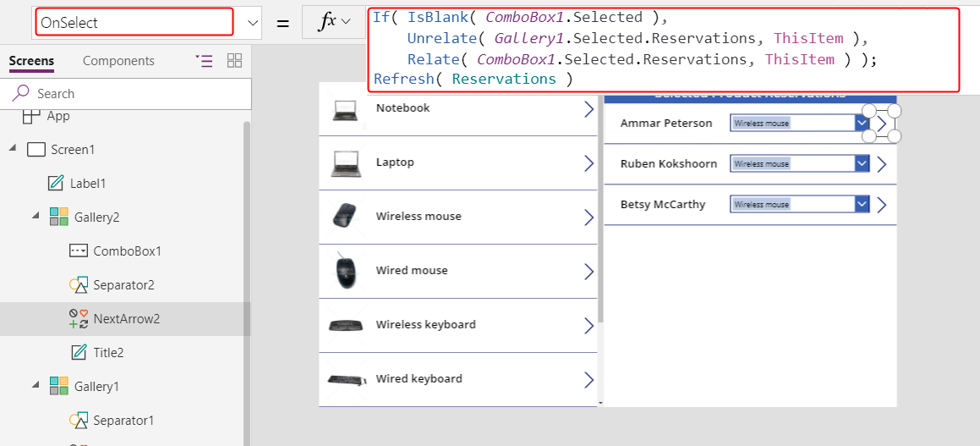Click the ComboBox1 control icon
980x446 pixels.
point(78,251)
